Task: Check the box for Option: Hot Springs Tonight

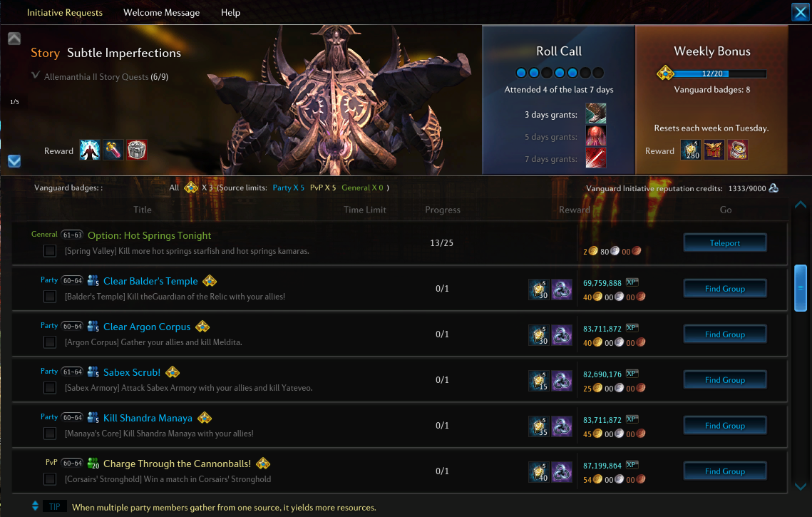Action: click(50, 251)
